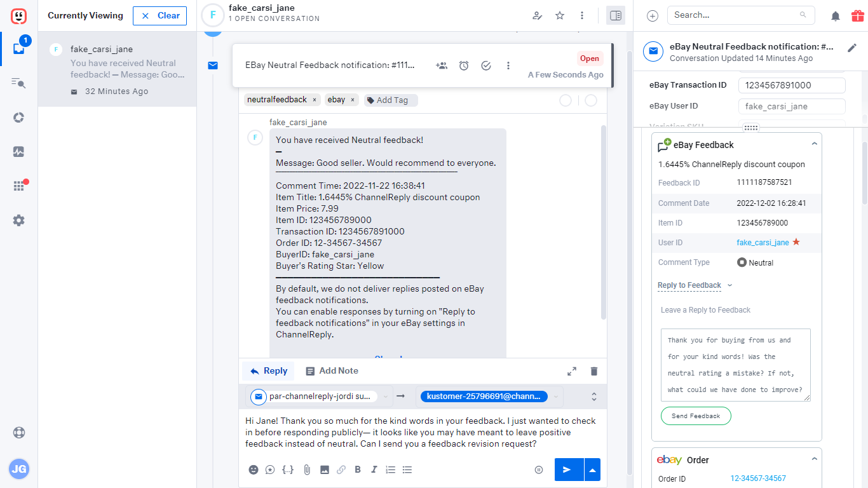Click the edit customer icon in header
868x488 pixels.
538,15
